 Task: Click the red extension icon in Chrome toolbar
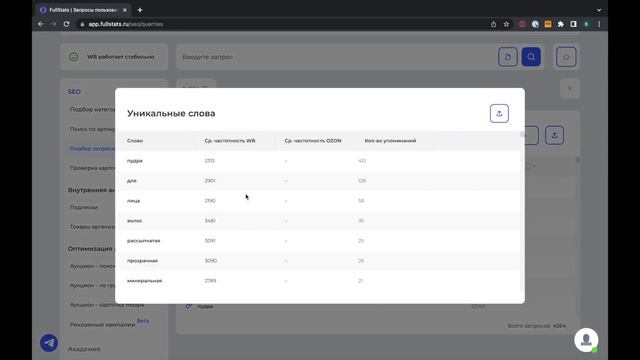(x=522, y=24)
